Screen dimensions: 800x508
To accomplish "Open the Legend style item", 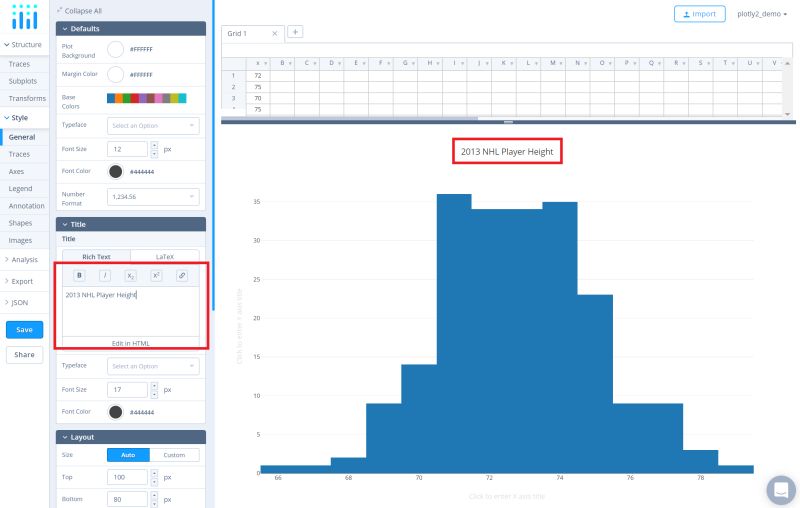I will pos(20,189).
